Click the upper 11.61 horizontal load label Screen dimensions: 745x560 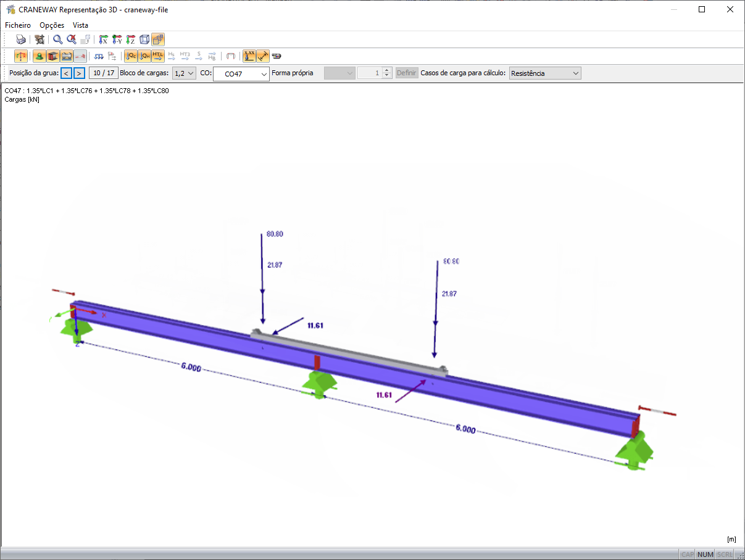click(x=315, y=324)
